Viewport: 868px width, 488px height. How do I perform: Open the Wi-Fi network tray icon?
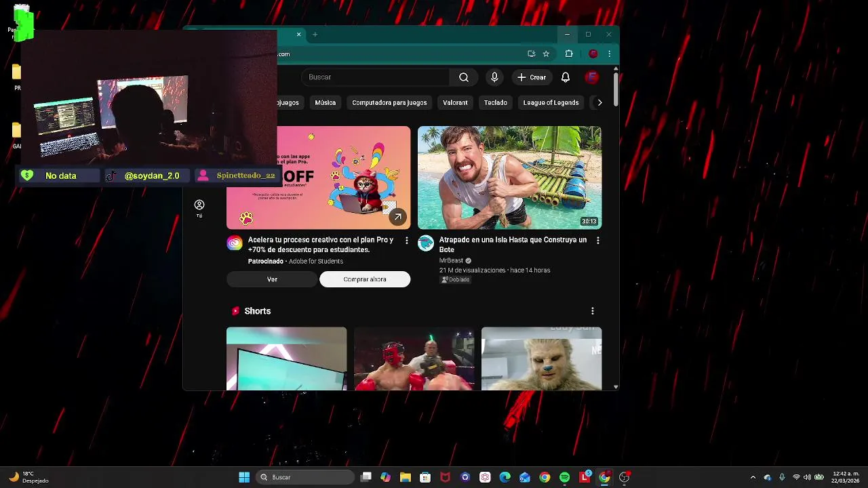(796, 477)
